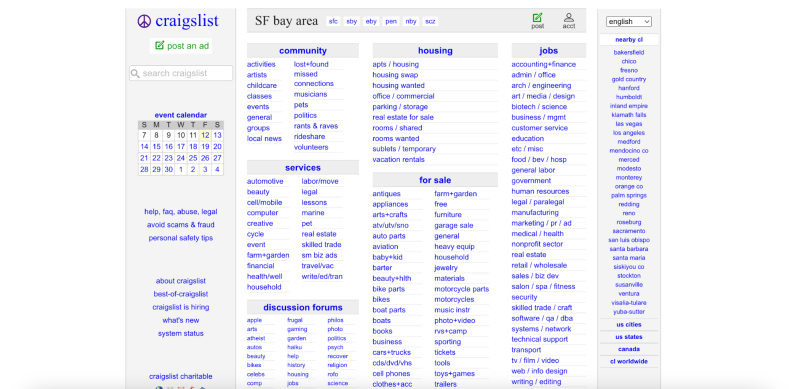The image size is (800, 389).
Task: Open the 'furniture' for sale category
Action: point(448,215)
